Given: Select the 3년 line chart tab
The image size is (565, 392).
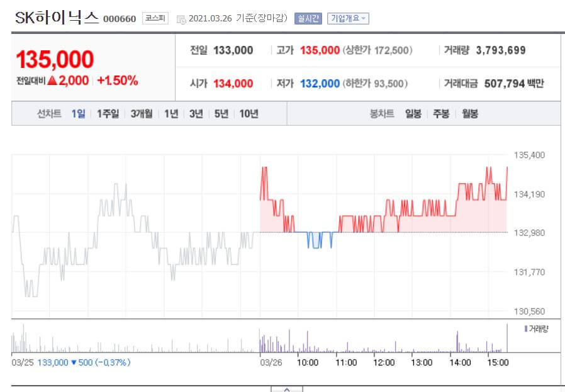Looking at the screenshot, I should coord(196,114).
